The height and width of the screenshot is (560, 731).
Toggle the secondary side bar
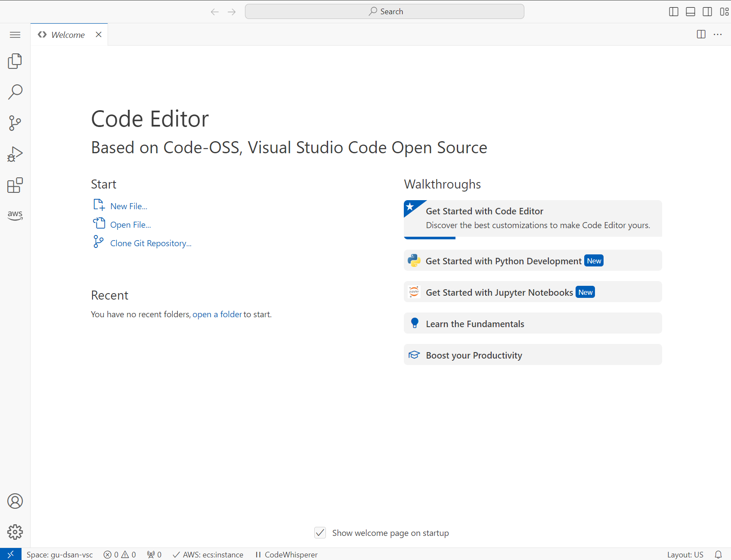click(x=707, y=12)
